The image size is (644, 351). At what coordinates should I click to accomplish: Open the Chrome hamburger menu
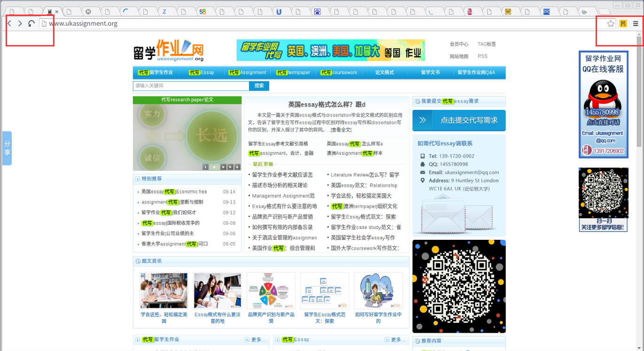coord(636,23)
